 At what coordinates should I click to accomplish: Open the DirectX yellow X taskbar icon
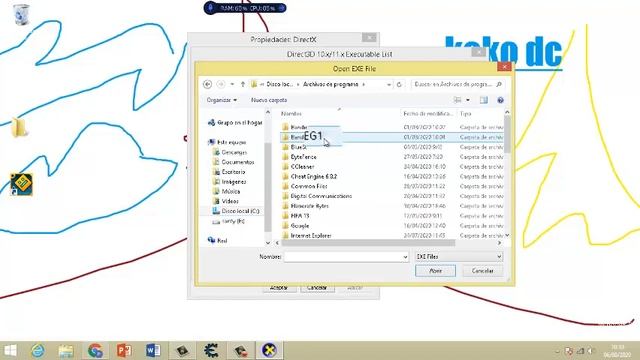pos(269,350)
